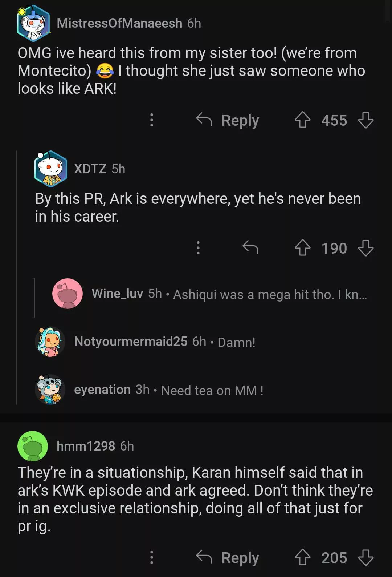Open overflow menu on XDTZ's reply
The height and width of the screenshot is (577, 392).
point(198,248)
